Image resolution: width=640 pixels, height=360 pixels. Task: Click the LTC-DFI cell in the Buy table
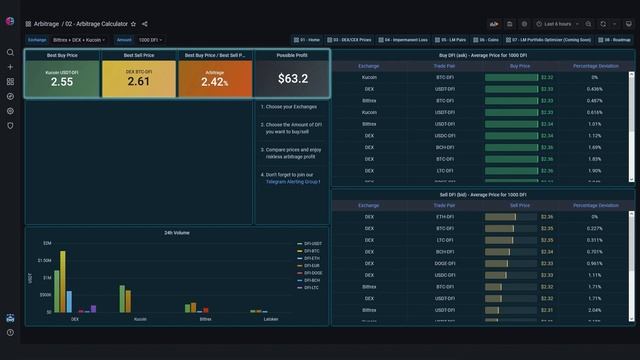(444, 171)
